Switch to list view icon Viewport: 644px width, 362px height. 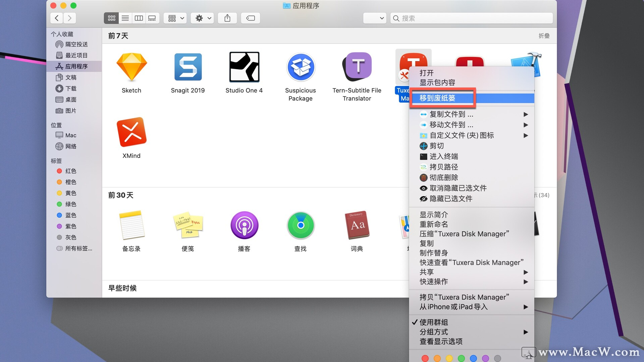click(x=125, y=18)
